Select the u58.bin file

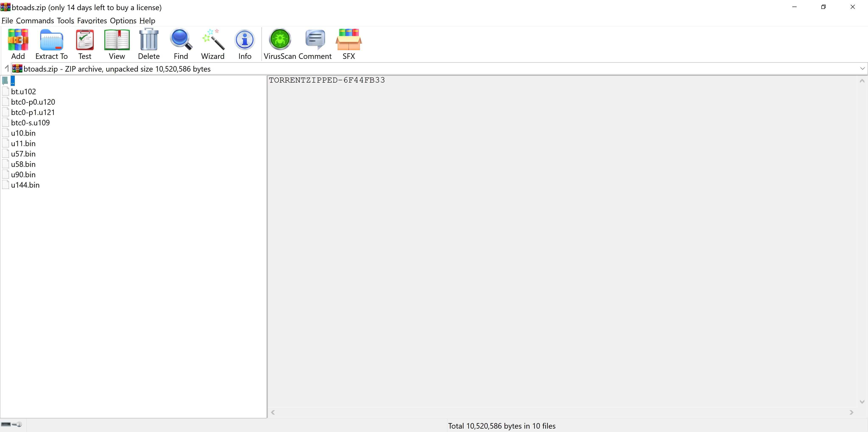click(x=23, y=164)
